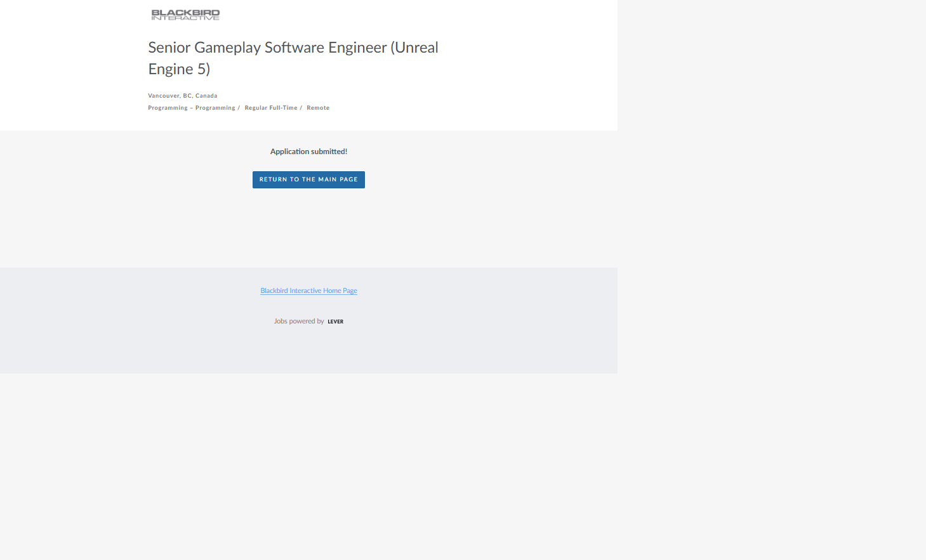This screenshot has width=926, height=560.
Task: Click the "Application submitted!" confirmation message
Action: point(308,152)
